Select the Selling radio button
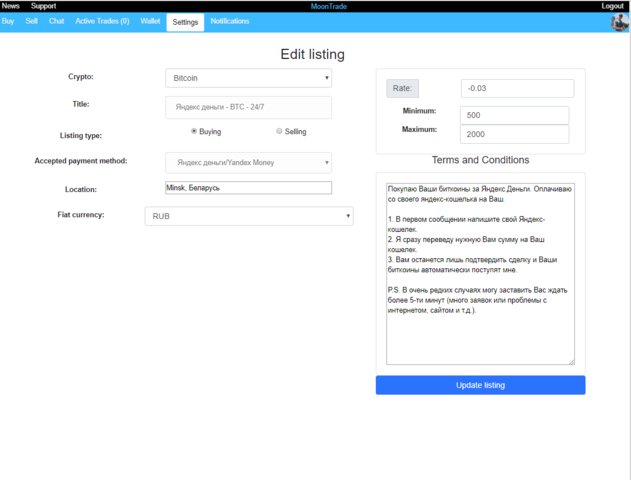Viewport: 631px width, 480px height. (x=279, y=131)
